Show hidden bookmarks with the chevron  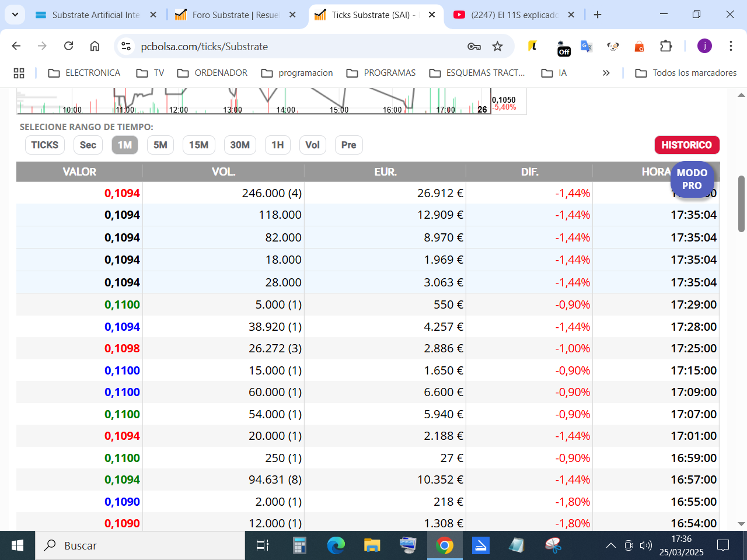(x=606, y=73)
